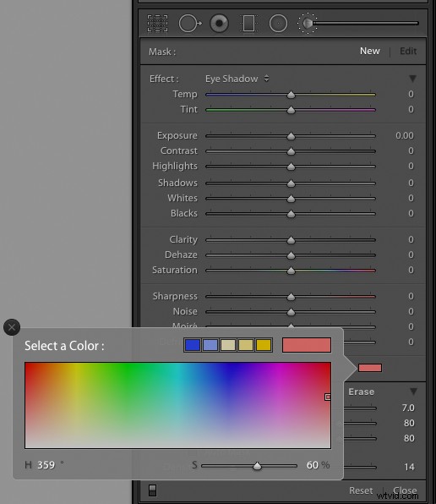
Task: Switch to the Erase brush
Action: [x=361, y=392]
